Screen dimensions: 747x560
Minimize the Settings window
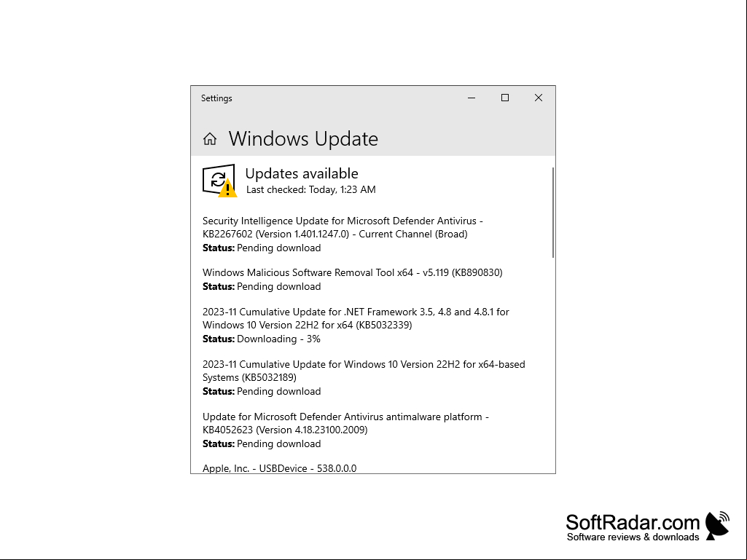click(x=472, y=98)
